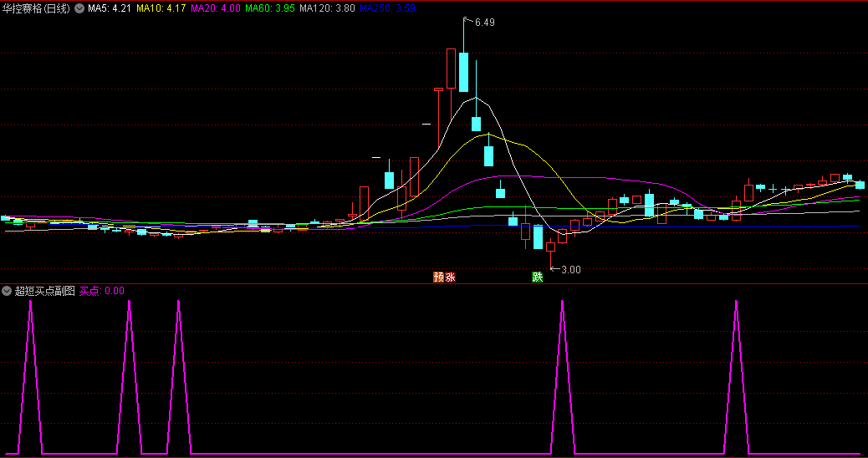
Task: Open the dropdown next to 华控赛格(日线)
Action: point(79,8)
